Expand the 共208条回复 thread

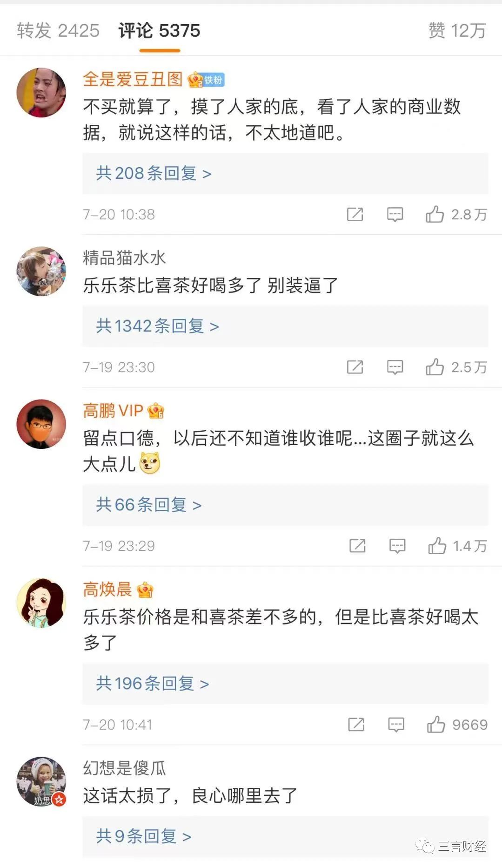(154, 174)
